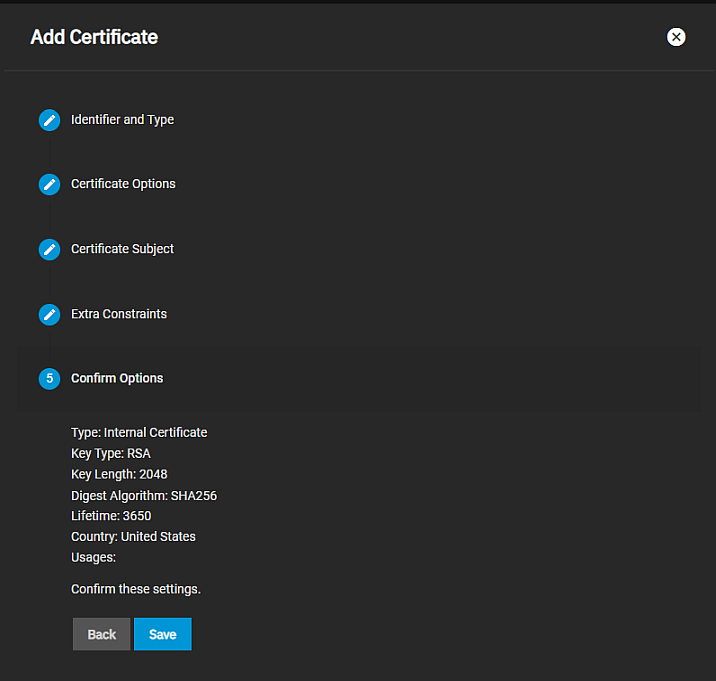Viewport: 716px width, 681px height.
Task: Save the certificate with the Save button
Action: [162, 634]
